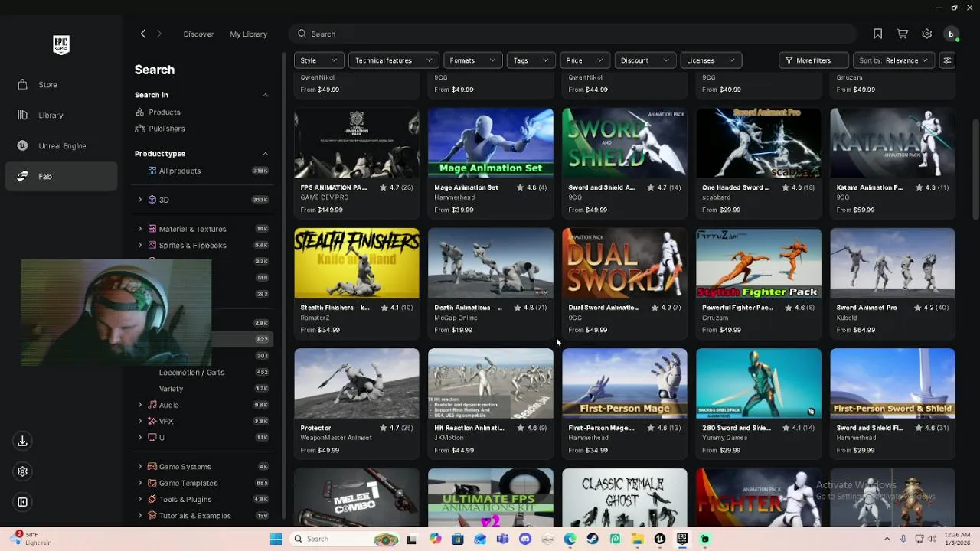Viewport: 980px width, 551px height.
Task: Open the settings gear in left sidebar
Action: pos(22,472)
